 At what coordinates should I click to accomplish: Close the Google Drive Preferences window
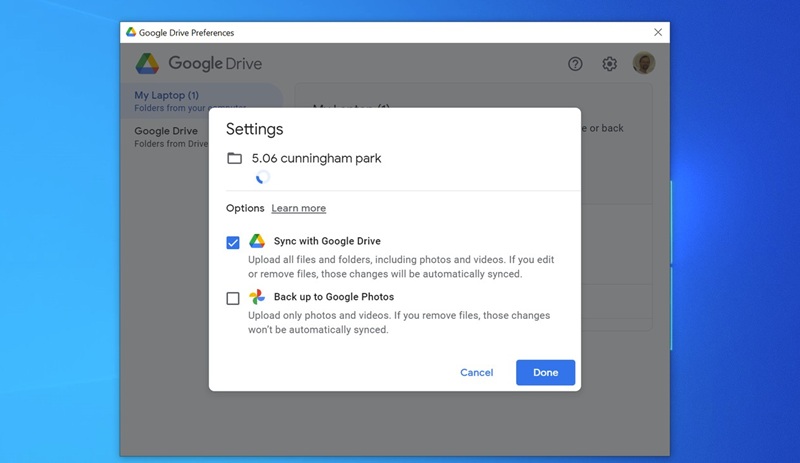pyautogui.click(x=657, y=32)
